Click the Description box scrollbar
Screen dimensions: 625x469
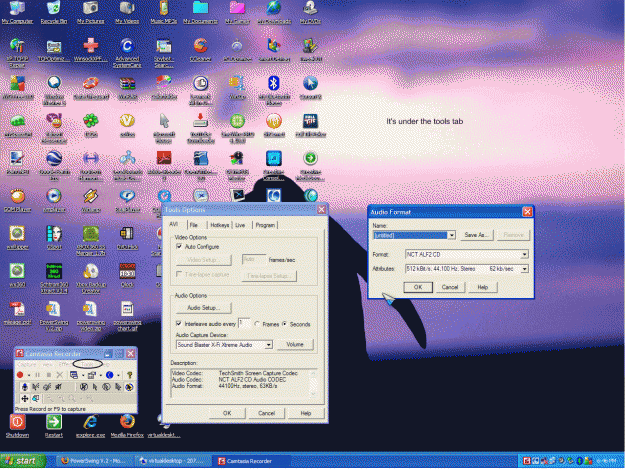(x=313, y=383)
